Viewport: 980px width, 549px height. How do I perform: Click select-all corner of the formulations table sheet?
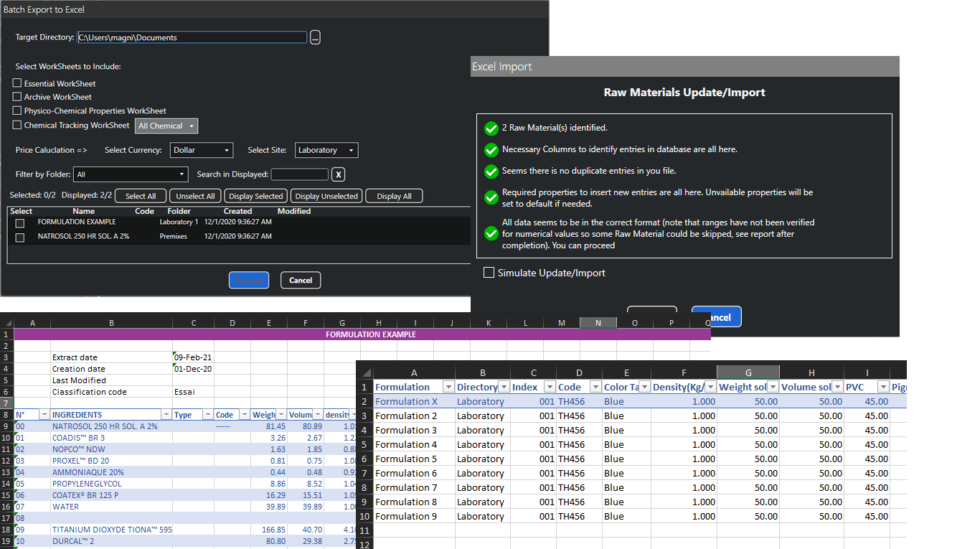click(364, 372)
